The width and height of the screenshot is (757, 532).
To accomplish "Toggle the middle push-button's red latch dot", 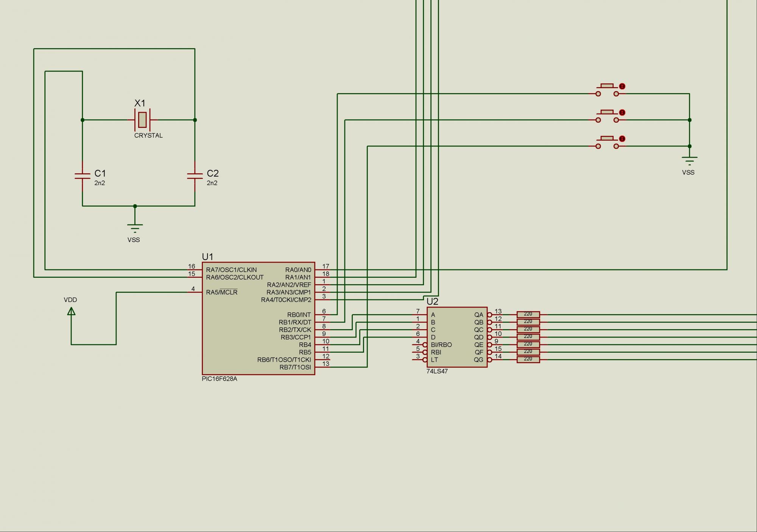I will 622,112.
